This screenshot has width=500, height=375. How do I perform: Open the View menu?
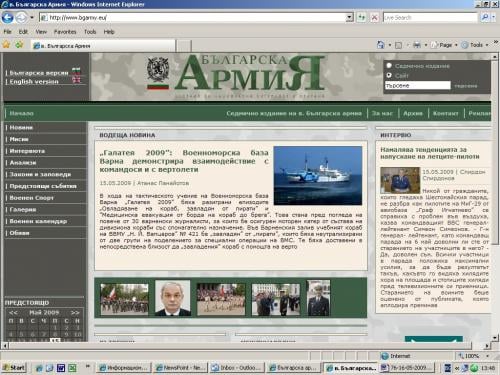coord(41,32)
